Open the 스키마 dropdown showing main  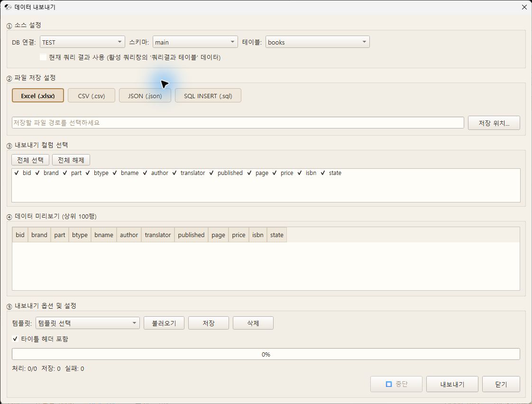pos(195,42)
